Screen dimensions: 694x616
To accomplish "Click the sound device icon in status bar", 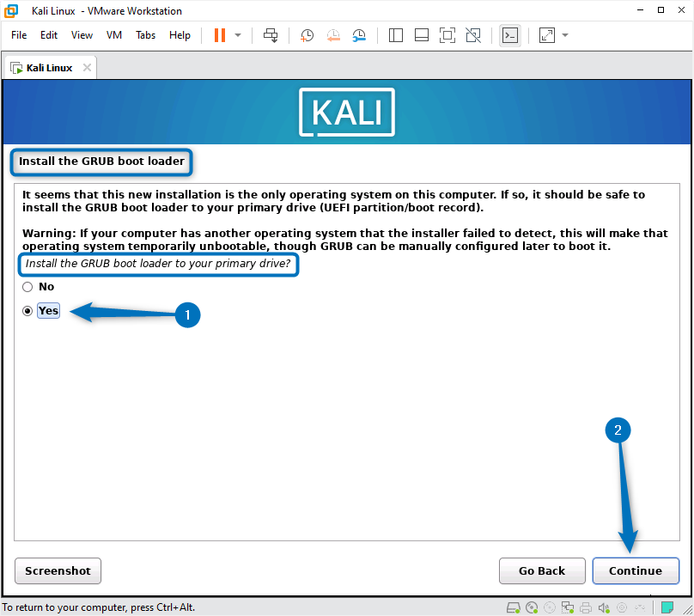I will coord(604,607).
